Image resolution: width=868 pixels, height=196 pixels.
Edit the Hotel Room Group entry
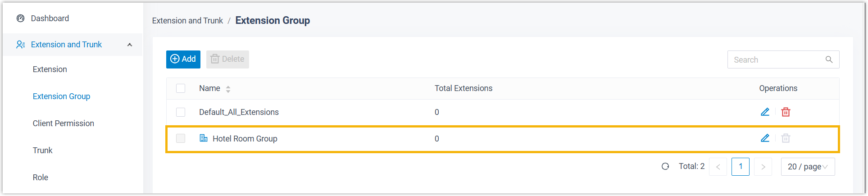click(x=765, y=138)
